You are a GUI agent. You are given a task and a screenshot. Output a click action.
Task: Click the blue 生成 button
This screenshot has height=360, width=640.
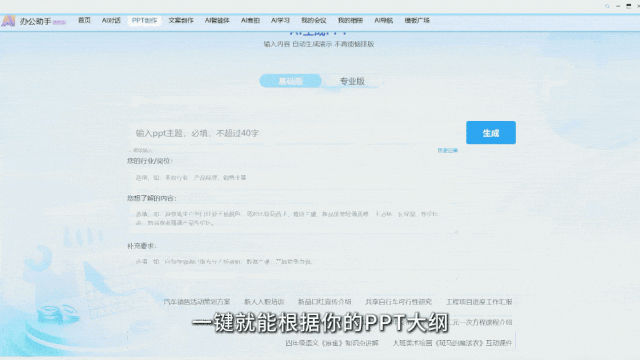(x=491, y=133)
